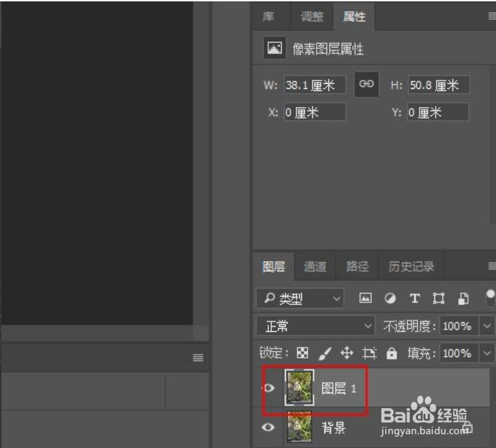Viewport: 496px width, 448px height.
Task: Click the 不透明度 100% opacity field
Action: point(459,325)
